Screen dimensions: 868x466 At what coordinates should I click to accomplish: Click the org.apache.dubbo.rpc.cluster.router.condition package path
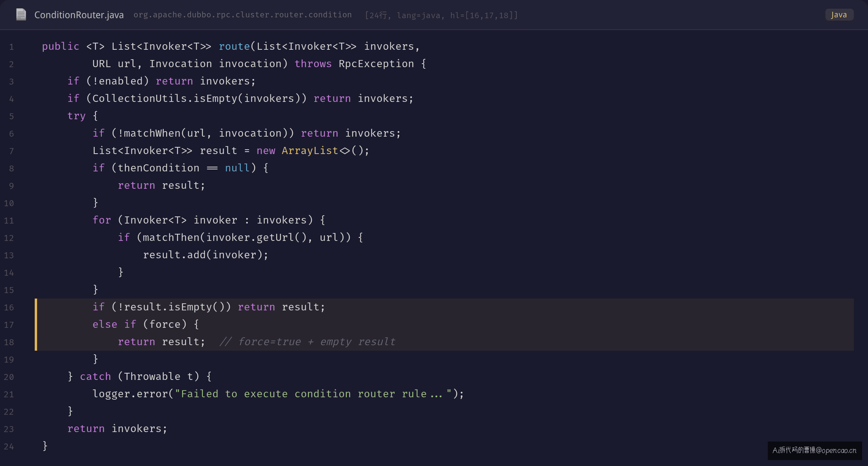click(x=243, y=15)
